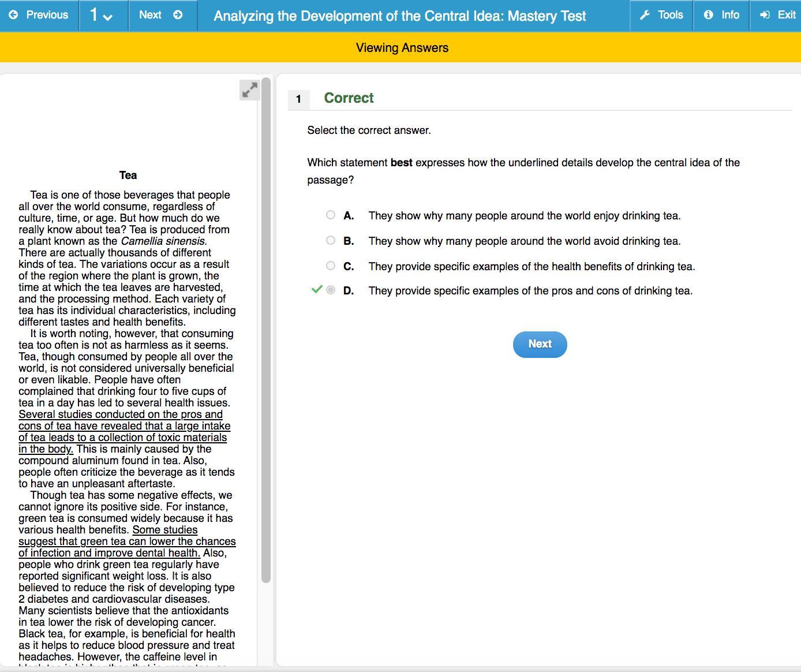This screenshot has height=672, width=801.
Task: Click answer text 'avoid drinking tea'
Action: (x=639, y=241)
